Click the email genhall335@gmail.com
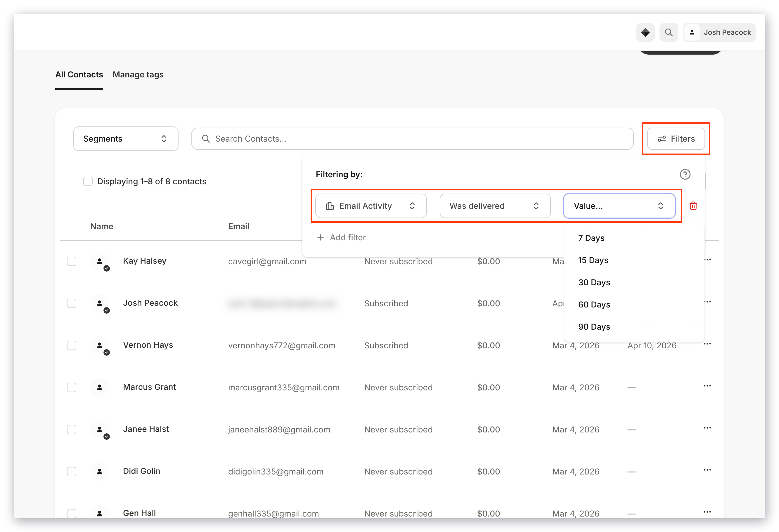 click(x=273, y=514)
